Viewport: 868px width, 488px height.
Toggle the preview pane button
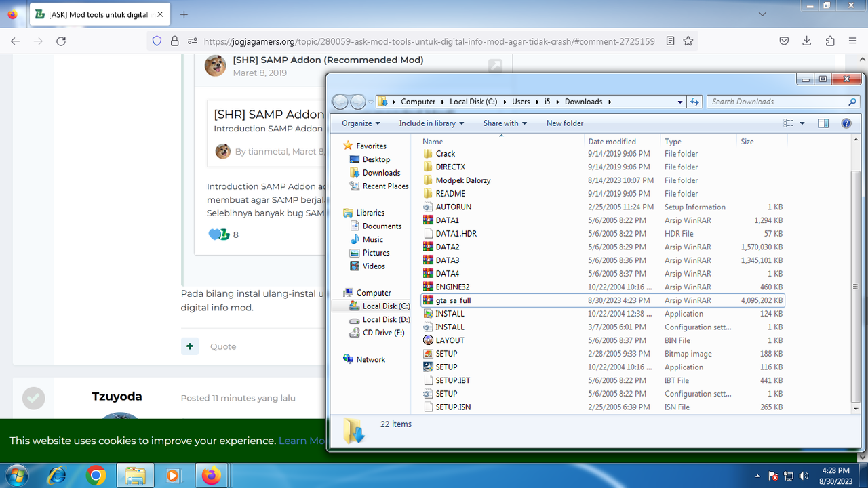pyautogui.click(x=823, y=123)
